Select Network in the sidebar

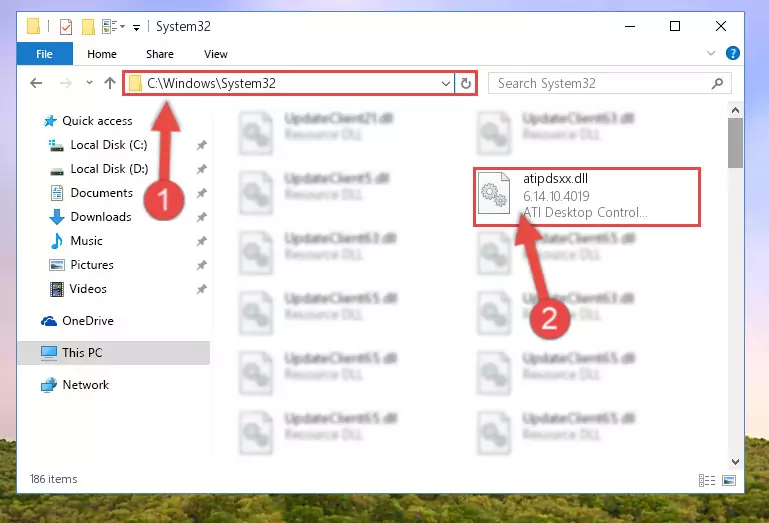[75, 385]
